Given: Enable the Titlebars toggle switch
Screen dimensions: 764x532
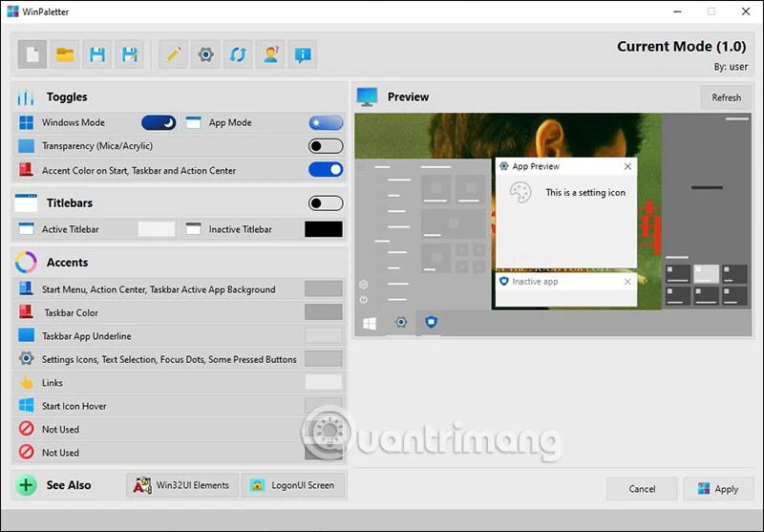Looking at the screenshot, I should click(x=326, y=203).
